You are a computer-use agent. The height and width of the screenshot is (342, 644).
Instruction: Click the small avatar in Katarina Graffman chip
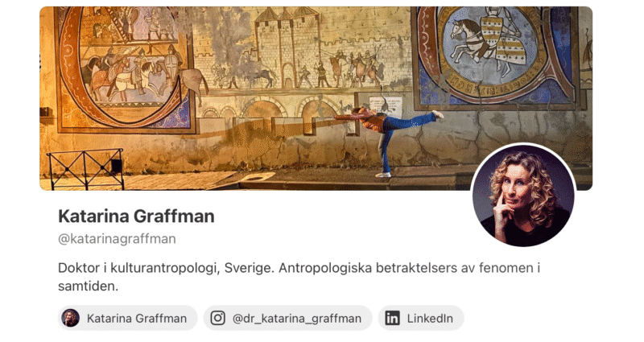coord(71,318)
